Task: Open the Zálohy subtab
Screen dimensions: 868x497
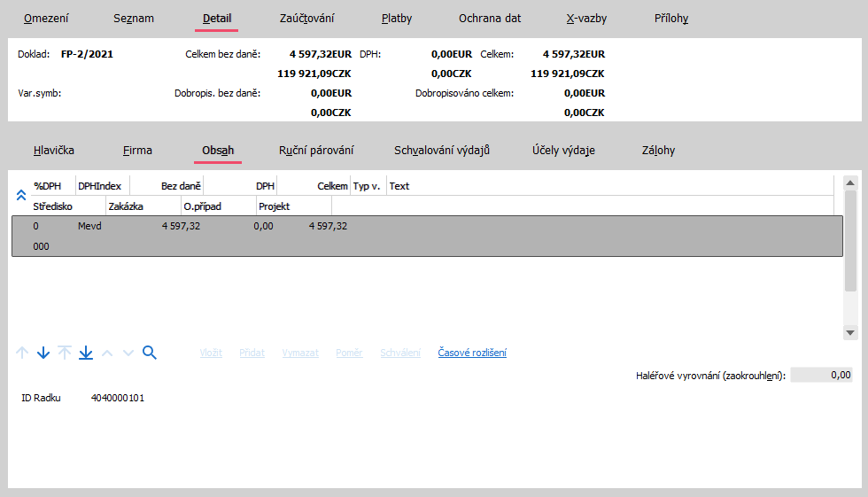Action: point(658,151)
